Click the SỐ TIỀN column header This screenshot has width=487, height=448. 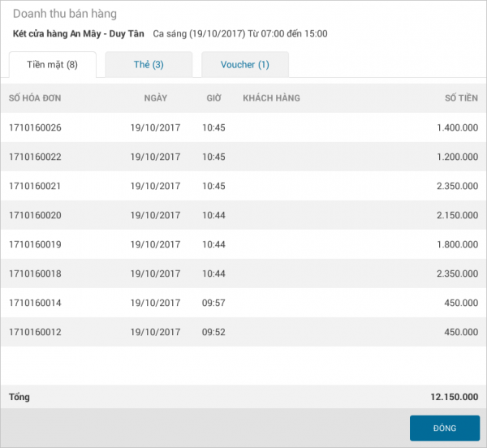[461, 98]
